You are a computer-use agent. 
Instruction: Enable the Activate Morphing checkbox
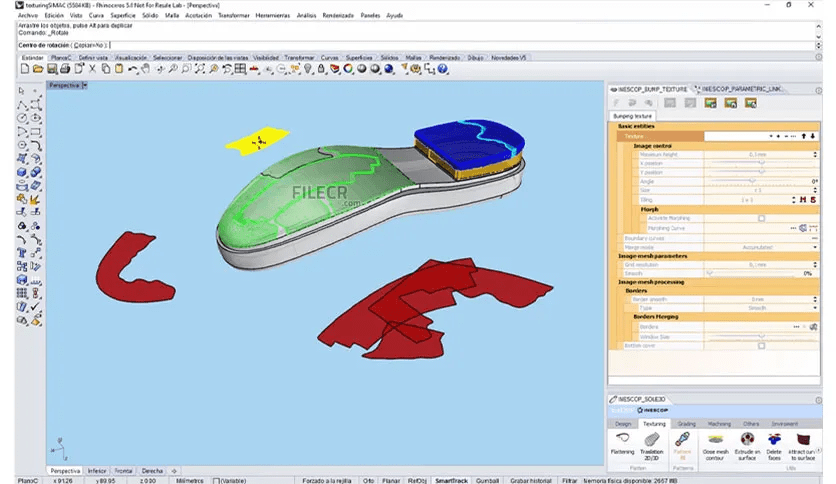(x=761, y=218)
